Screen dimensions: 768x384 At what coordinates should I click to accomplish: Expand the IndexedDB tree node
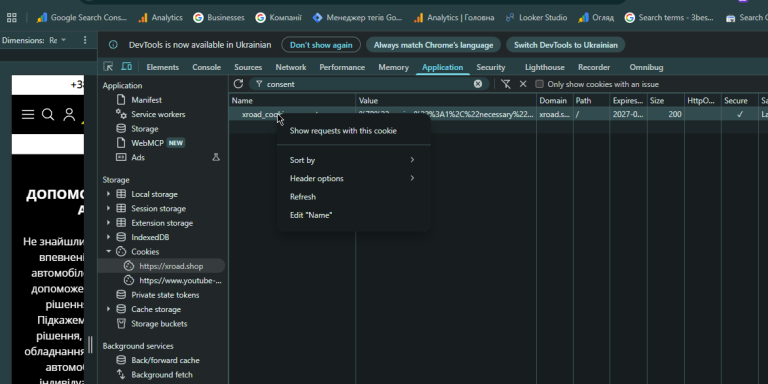(x=108, y=237)
